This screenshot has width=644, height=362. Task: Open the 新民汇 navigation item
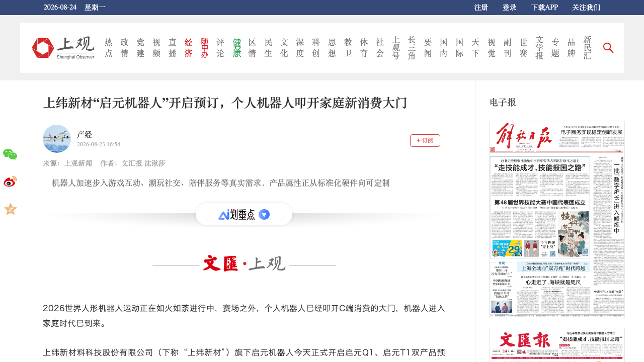[x=588, y=48]
